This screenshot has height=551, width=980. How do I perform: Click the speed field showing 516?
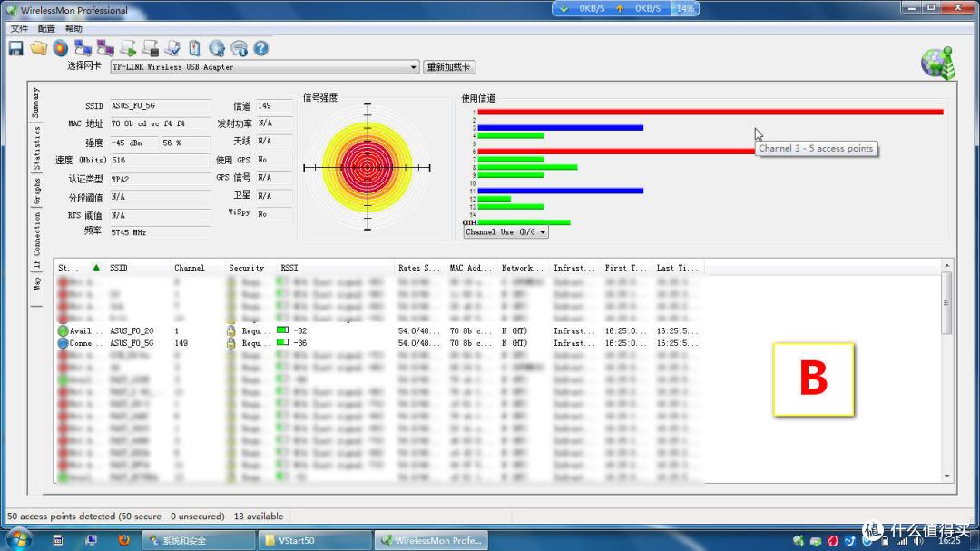(160, 160)
